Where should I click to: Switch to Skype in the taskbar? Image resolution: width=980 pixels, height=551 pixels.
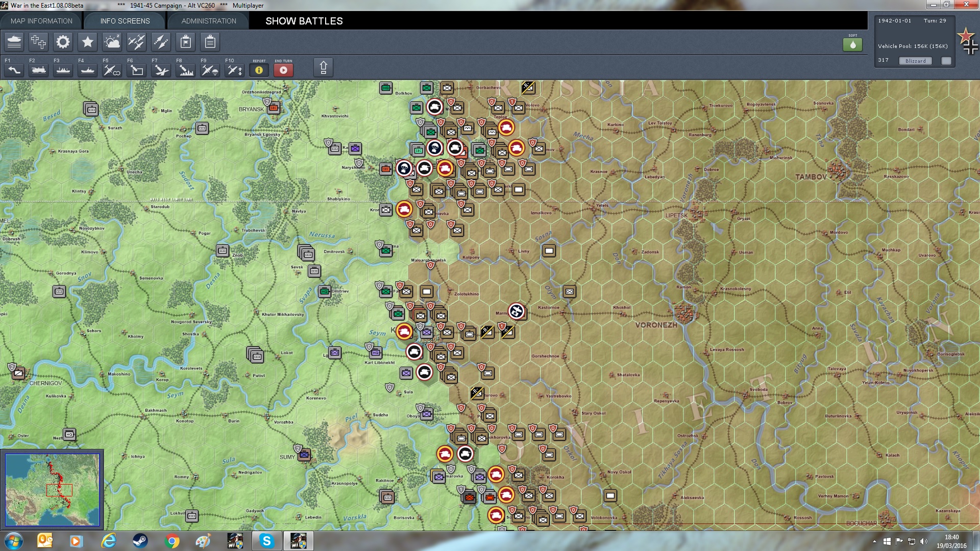(266, 541)
